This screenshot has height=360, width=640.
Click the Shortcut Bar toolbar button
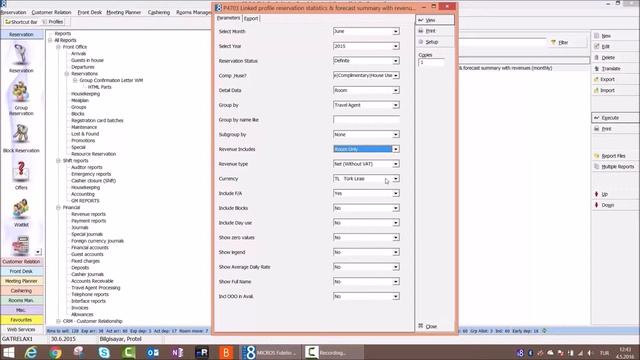(x=21, y=22)
